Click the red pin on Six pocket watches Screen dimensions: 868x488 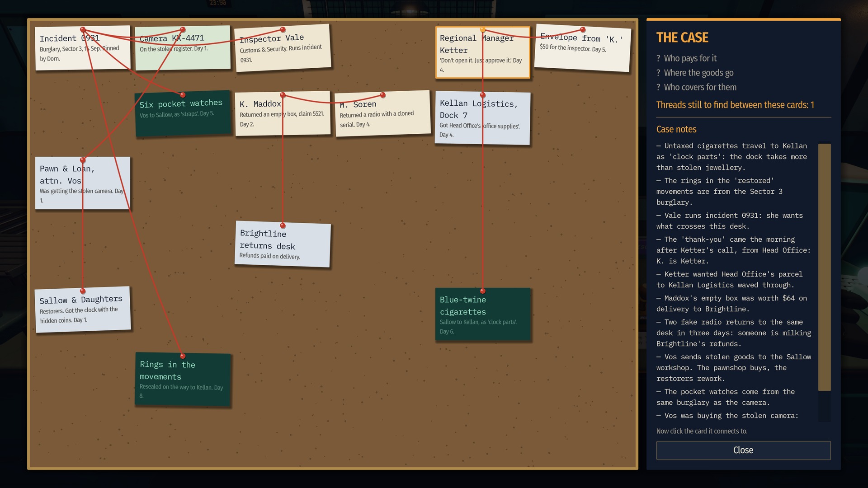pos(183,95)
